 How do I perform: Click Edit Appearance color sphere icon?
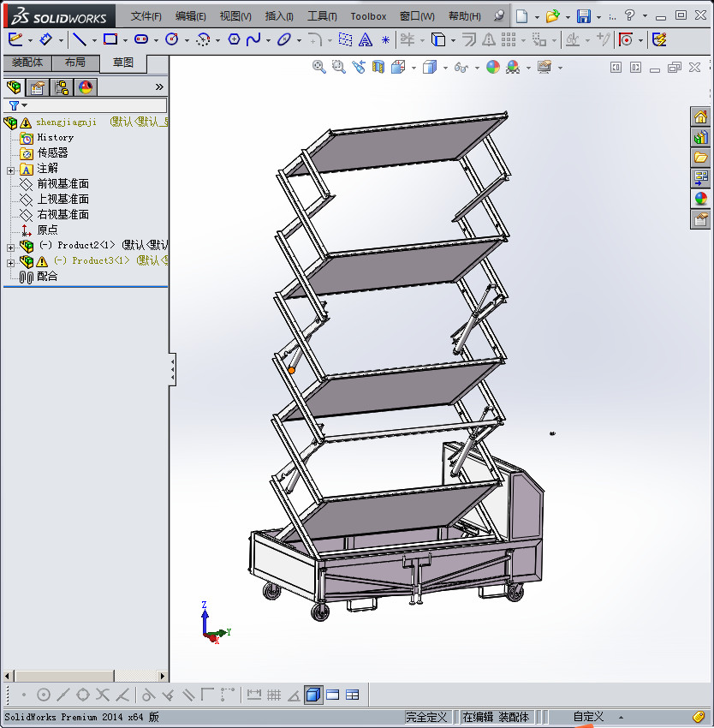[492, 68]
